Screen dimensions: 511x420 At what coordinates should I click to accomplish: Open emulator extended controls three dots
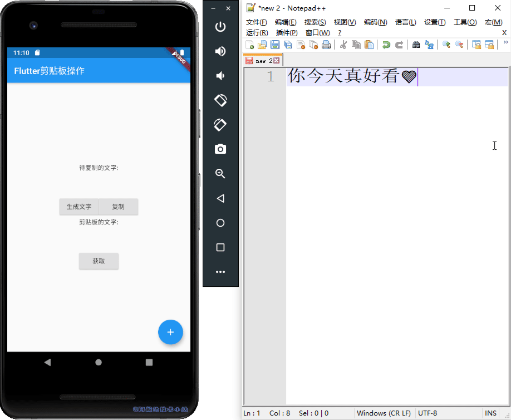(x=220, y=272)
